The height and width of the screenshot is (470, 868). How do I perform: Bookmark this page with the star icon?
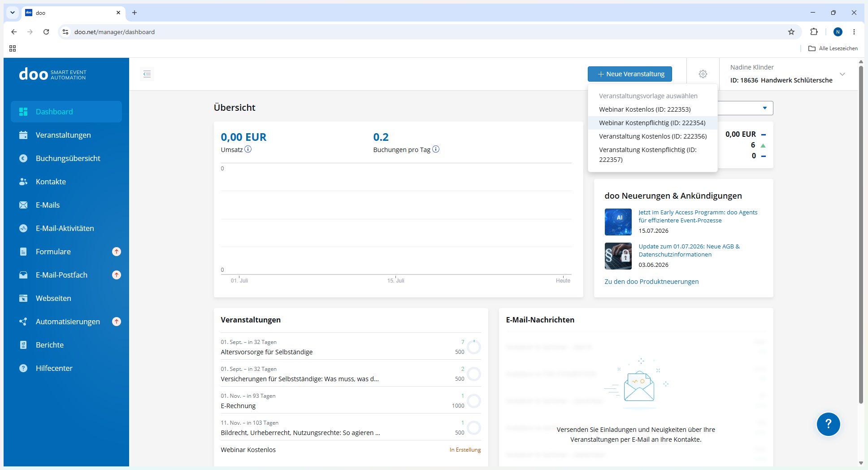point(791,32)
